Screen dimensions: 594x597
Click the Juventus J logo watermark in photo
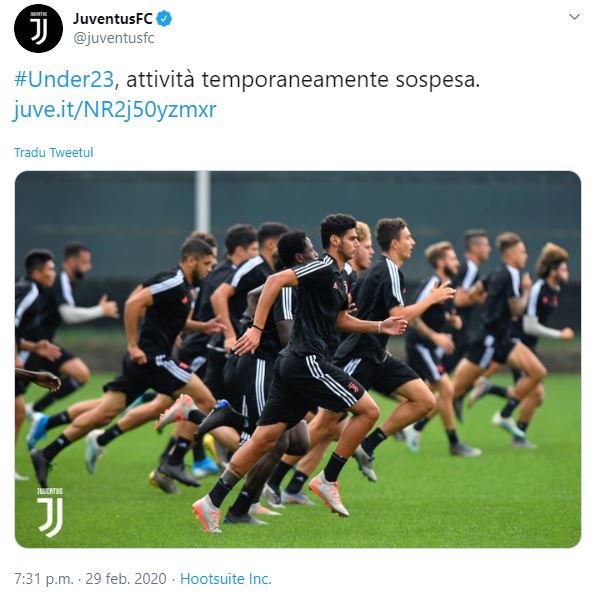[50, 517]
